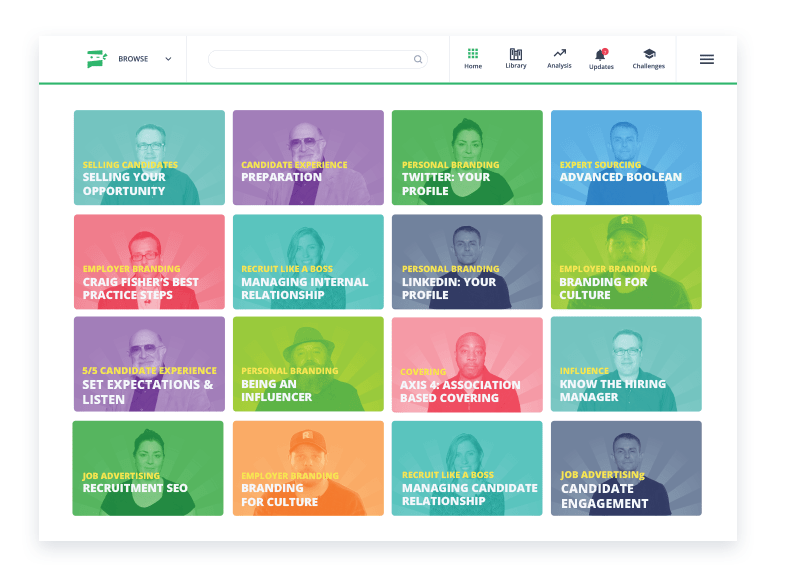Open Know the Hiring Manager card
This screenshot has height=584, width=787.
(626, 364)
